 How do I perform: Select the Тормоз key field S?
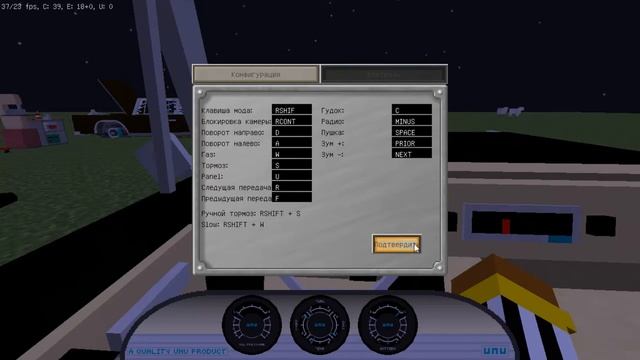[x=292, y=165]
